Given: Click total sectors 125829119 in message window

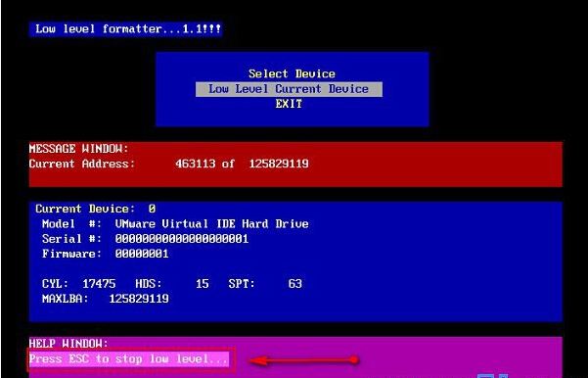Looking at the screenshot, I should tap(279, 165).
